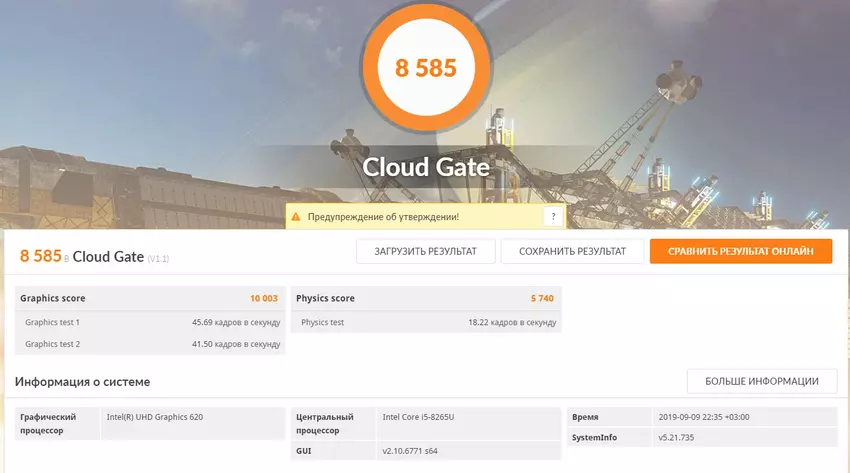Click the Graphics test 2 row
This screenshot has height=473, width=850.
150,344
